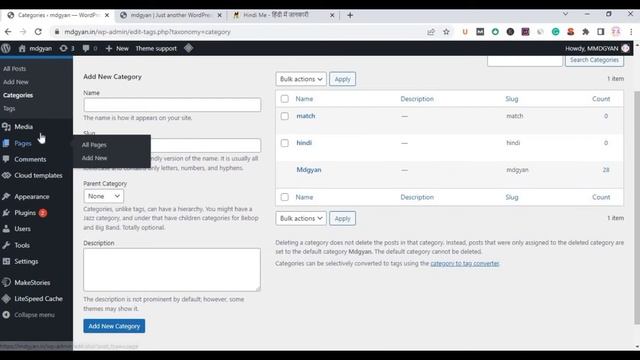Image resolution: width=640 pixels, height=360 pixels.
Task: Open Cloud templates in sidebar
Action: pyautogui.click(x=38, y=176)
